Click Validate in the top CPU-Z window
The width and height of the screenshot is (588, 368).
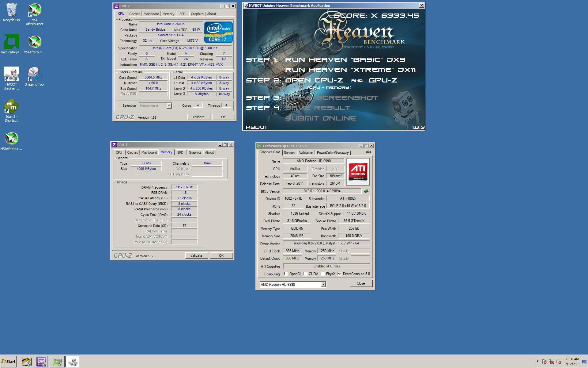(x=198, y=117)
